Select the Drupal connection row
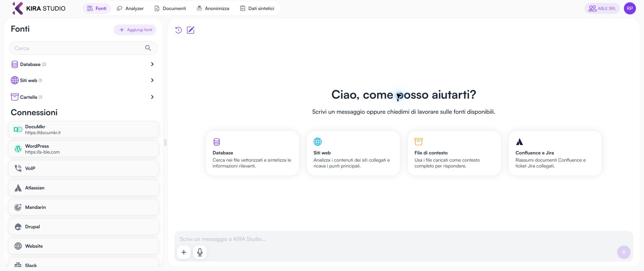644x271 pixels. coord(84,227)
